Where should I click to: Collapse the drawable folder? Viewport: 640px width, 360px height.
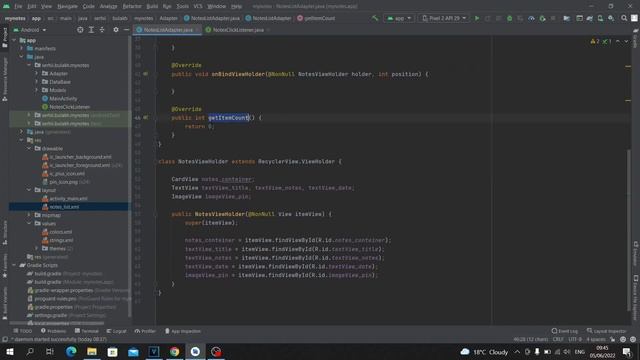(x=29, y=149)
